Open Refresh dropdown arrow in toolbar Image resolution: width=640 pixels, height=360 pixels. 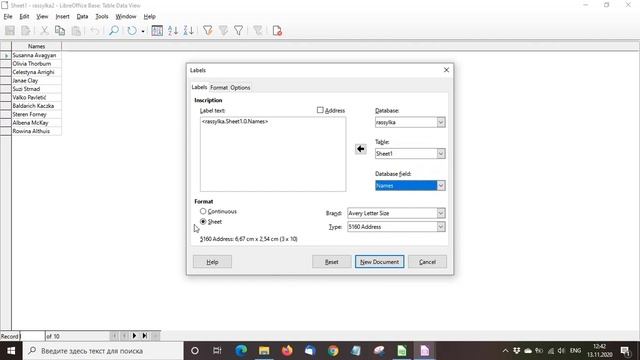point(143,31)
